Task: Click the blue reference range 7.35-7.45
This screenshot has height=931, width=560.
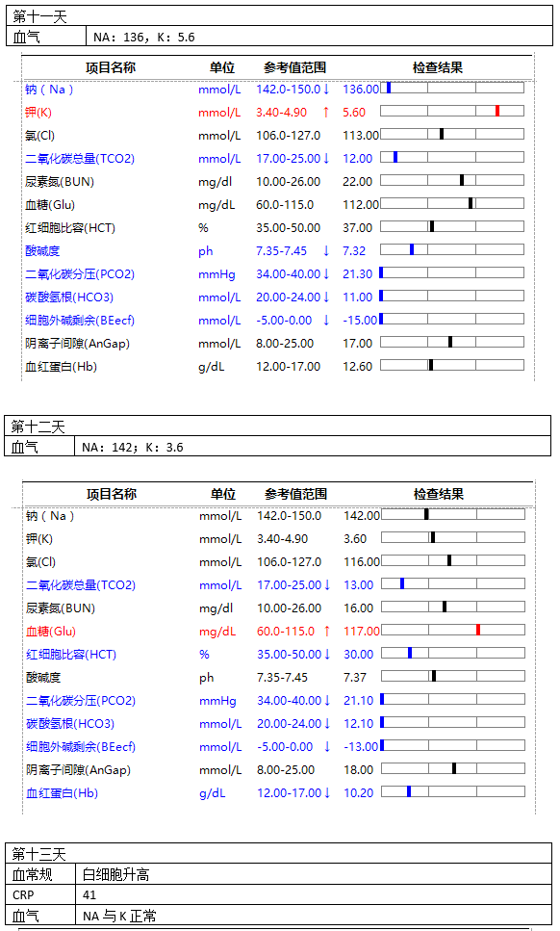Action: [x=281, y=251]
